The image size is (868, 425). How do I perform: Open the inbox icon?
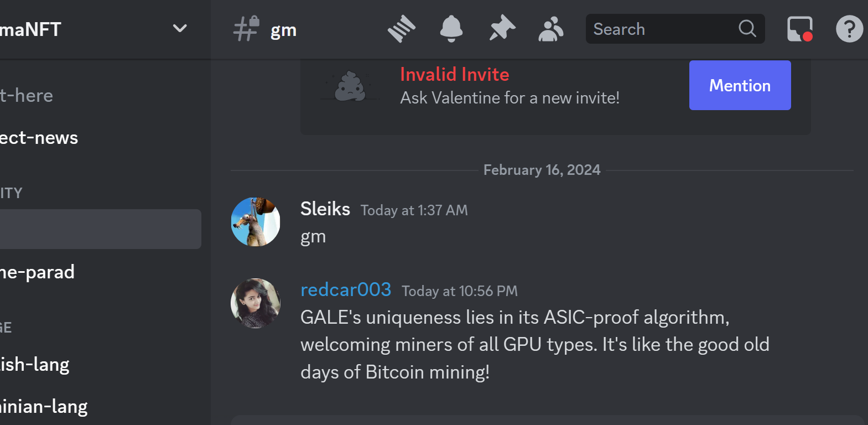[x=800, y=29]
